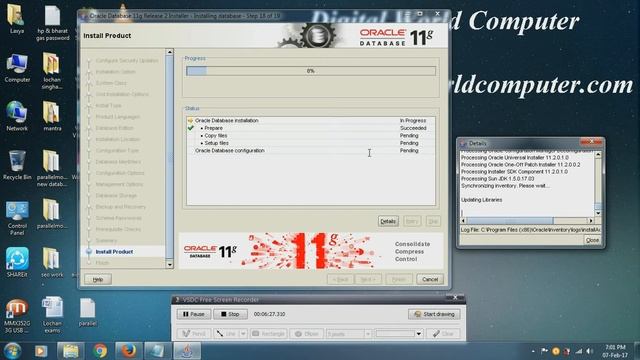Stop the VSDC screen recording
Screen dimensions: 640x360
click(230, 314)
